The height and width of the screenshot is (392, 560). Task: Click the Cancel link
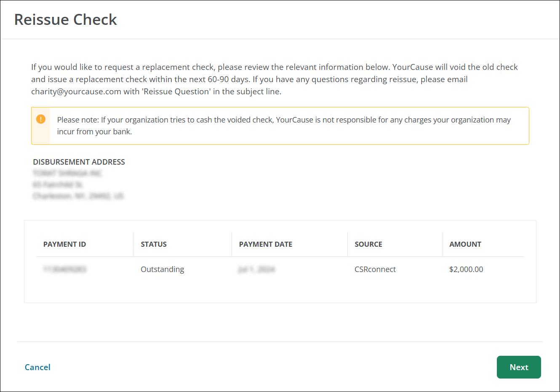coord(37,367)
